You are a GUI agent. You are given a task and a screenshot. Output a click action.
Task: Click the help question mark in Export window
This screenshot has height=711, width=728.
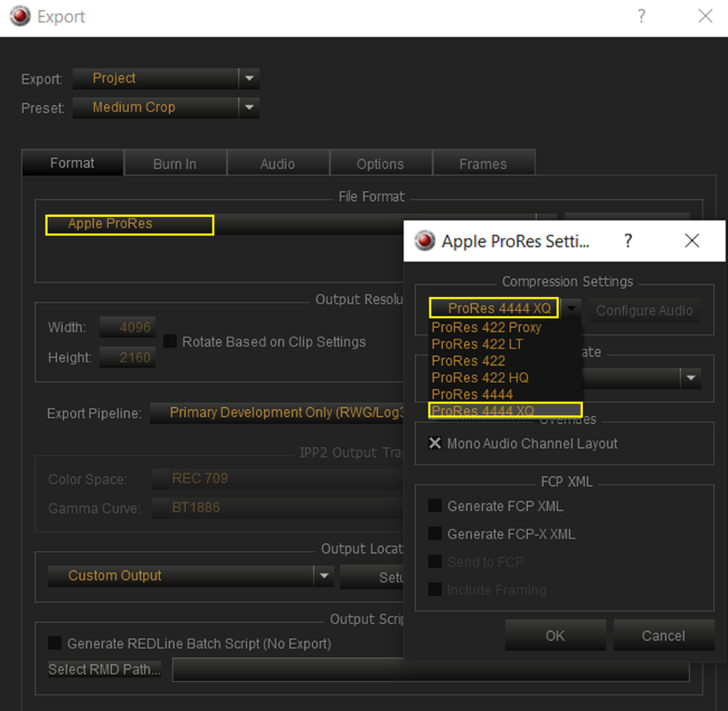click(641, 17)
